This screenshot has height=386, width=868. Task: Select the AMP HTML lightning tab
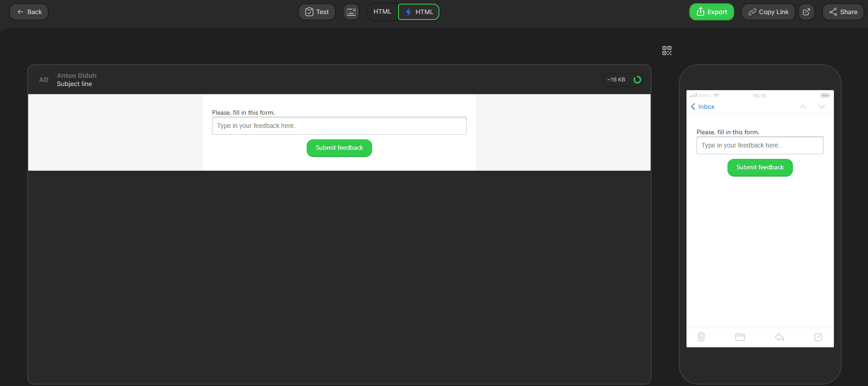(419, 12)
